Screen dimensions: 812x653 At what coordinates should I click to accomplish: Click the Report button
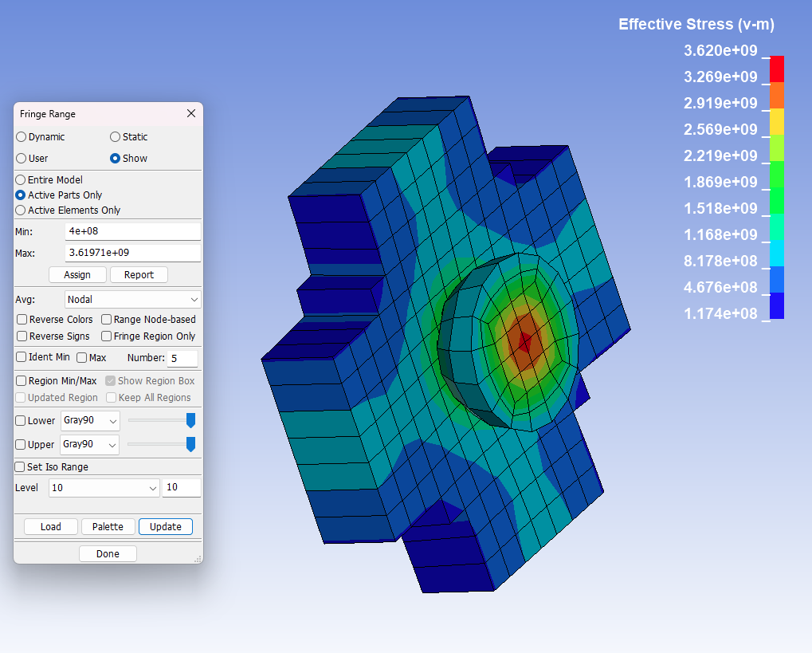pyautogui.click(x=139, y=275)
